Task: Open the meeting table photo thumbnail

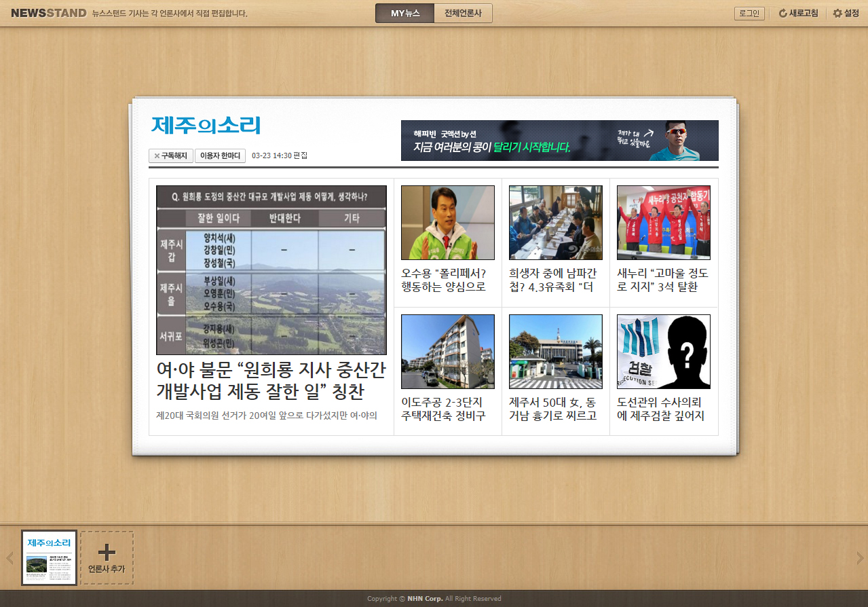Action: 556,223
